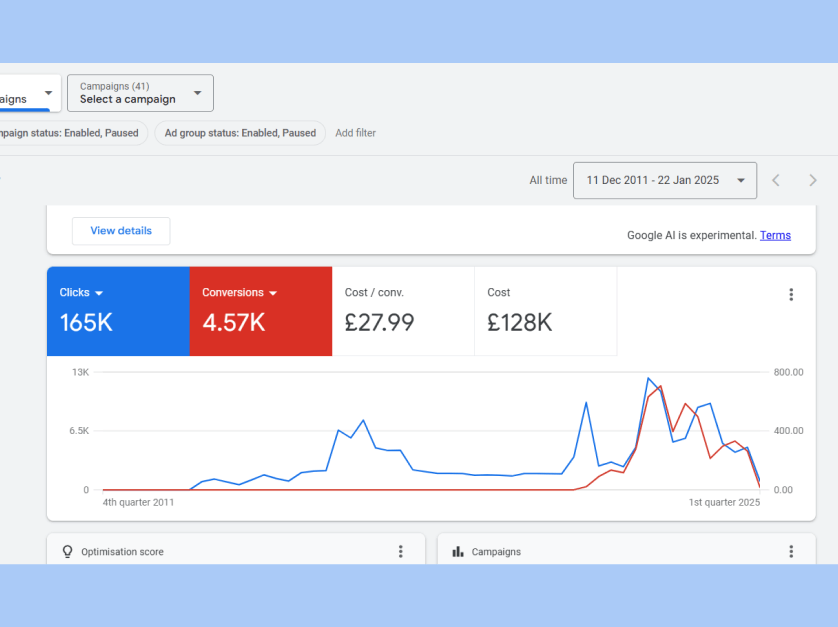Click the Optimisation score lightbulb icon

tap(68, 551)
